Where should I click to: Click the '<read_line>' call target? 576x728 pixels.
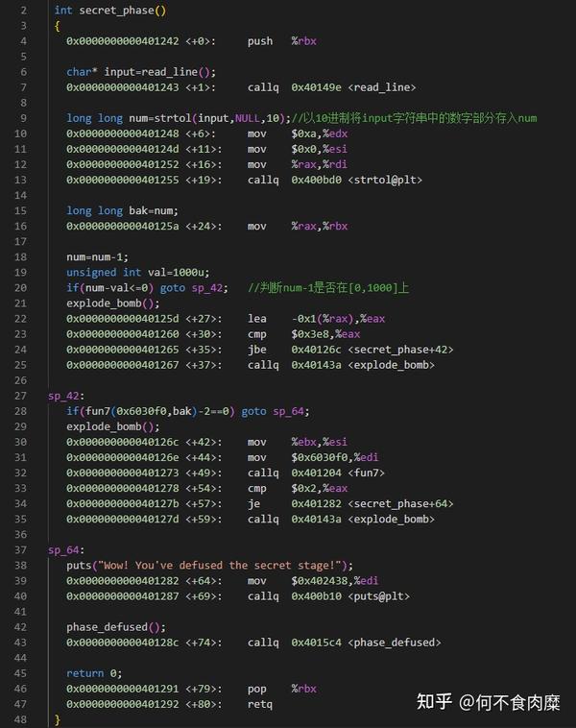coord(381,87)
